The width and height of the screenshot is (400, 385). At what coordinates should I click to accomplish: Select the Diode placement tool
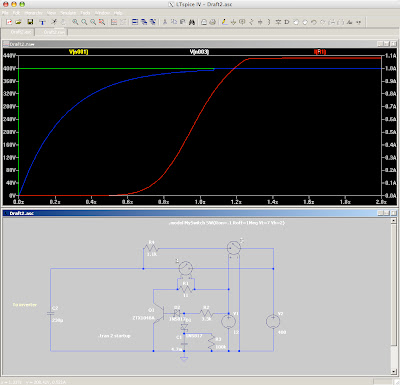click(x=278, y=22)
